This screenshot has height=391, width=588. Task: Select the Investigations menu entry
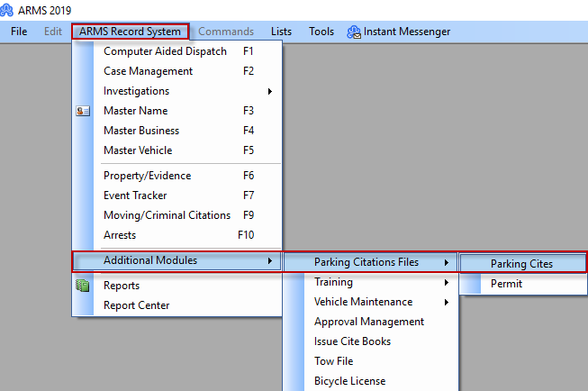tap(177, 91)
